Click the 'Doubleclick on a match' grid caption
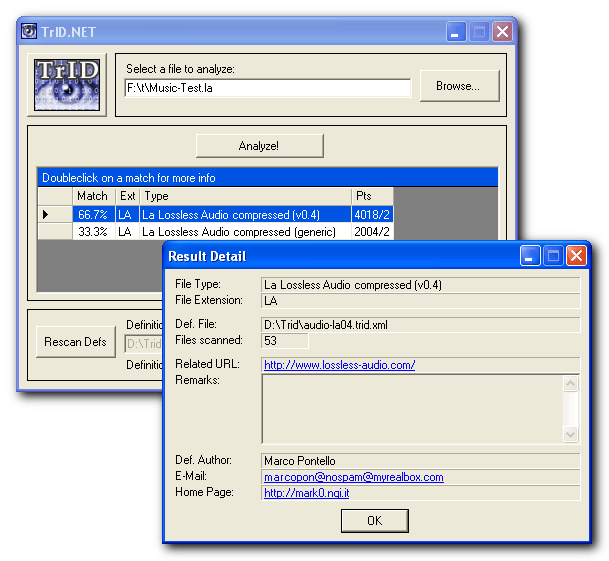The height and width of the screenshot is (561, 609). tap(267, 178)
